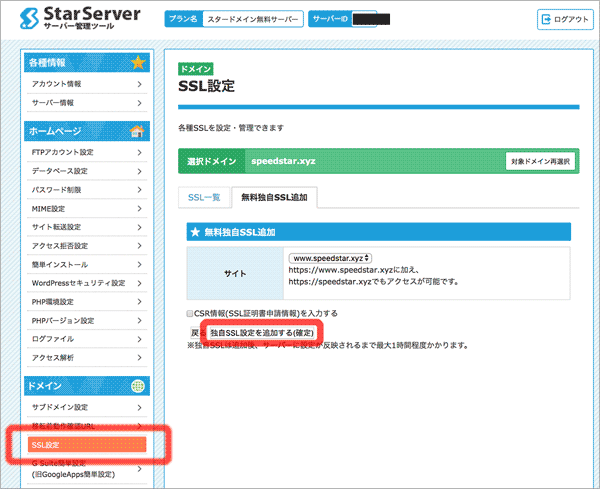Click the globe icon in ドメイン header

138,386
